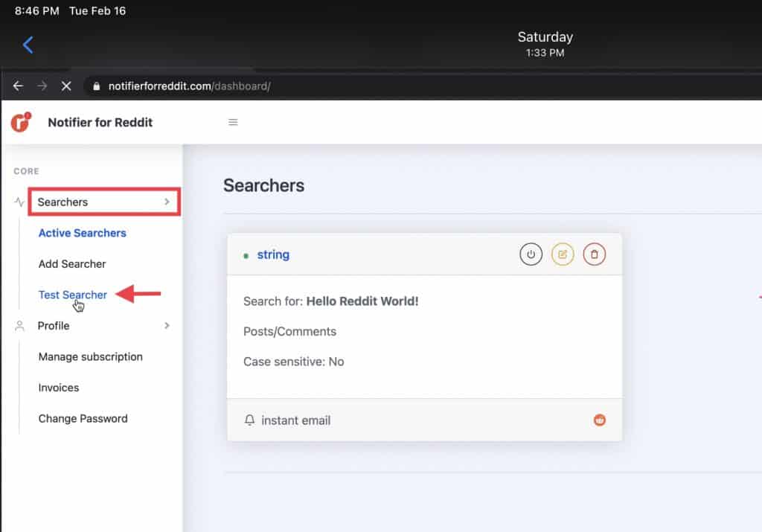The image size is (762, 532).
Task: Delete the string searcher
Action: [594, 254]
